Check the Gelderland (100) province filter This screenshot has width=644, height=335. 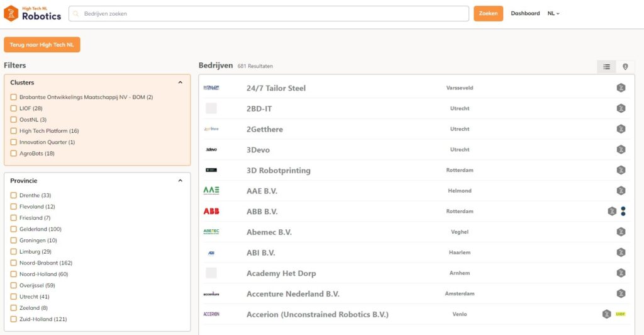(x=14, y=229)
